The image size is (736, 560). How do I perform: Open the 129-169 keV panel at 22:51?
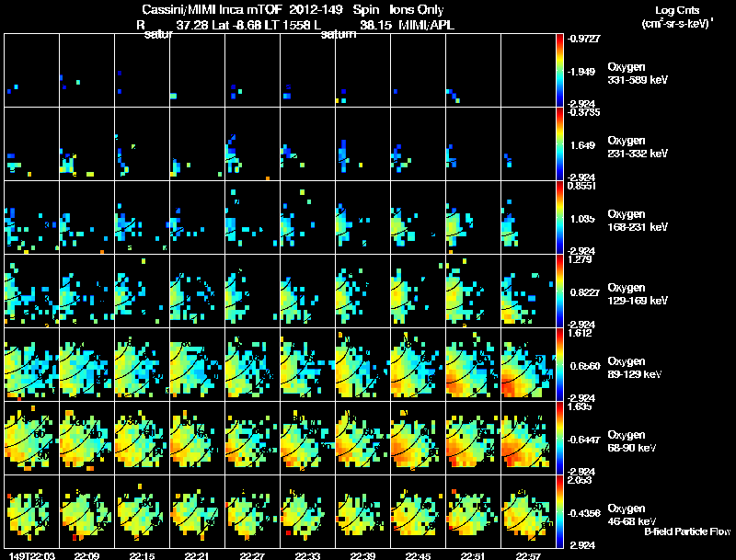point(473,291)
